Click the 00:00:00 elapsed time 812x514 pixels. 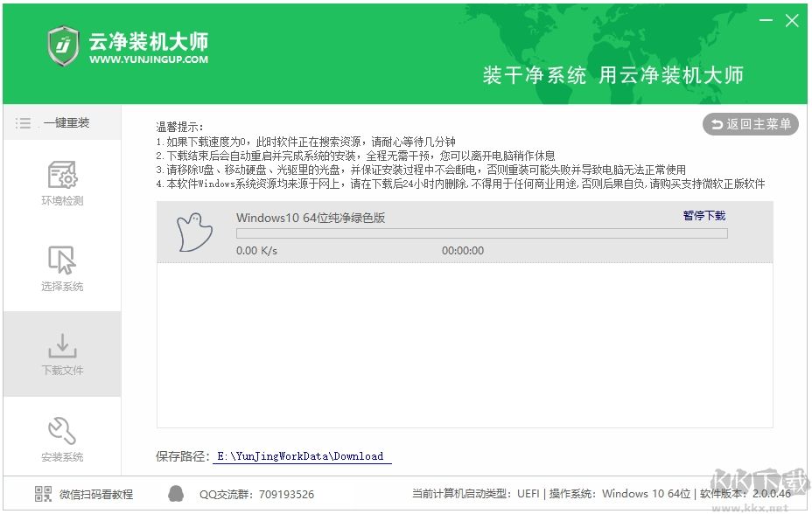pos(463,251)
